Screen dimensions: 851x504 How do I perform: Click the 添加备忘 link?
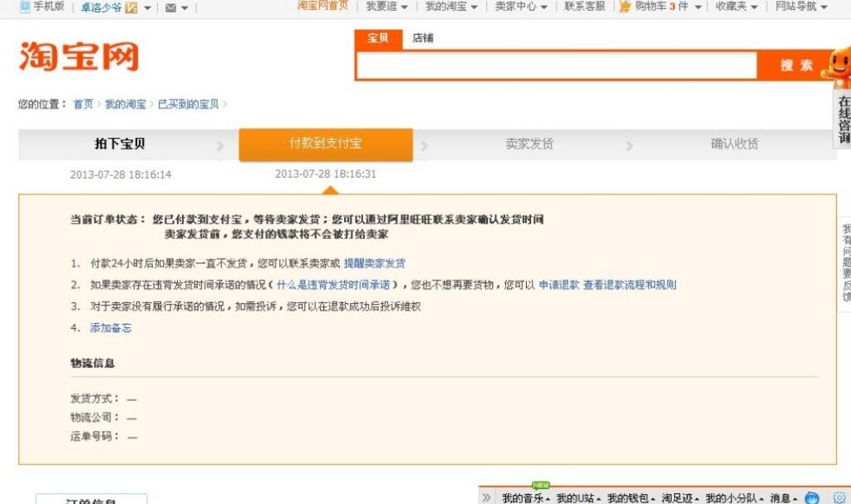coord(111,328)
